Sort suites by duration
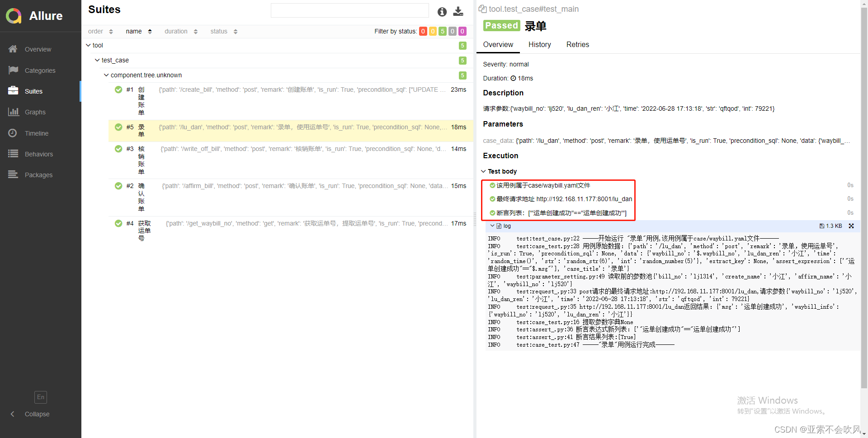 (181, 31)
